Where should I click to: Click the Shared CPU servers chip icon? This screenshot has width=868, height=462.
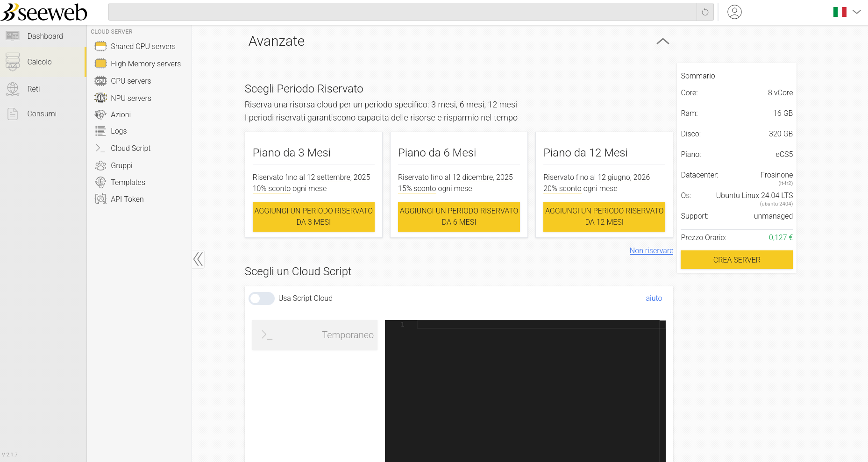[x=100, y=46]
